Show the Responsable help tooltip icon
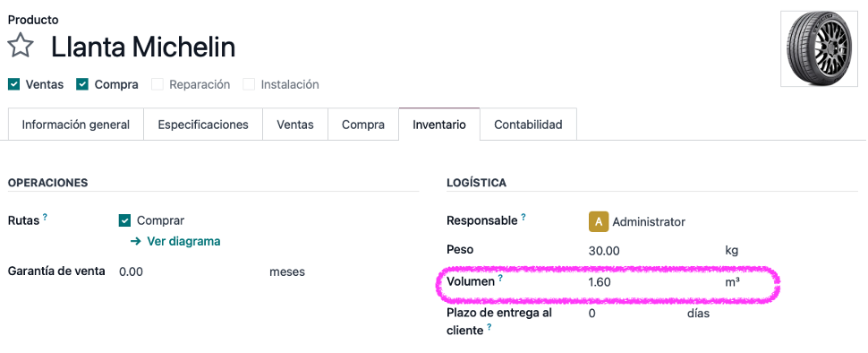This screenshot has height=353, width=868. [x=523, y=217]
